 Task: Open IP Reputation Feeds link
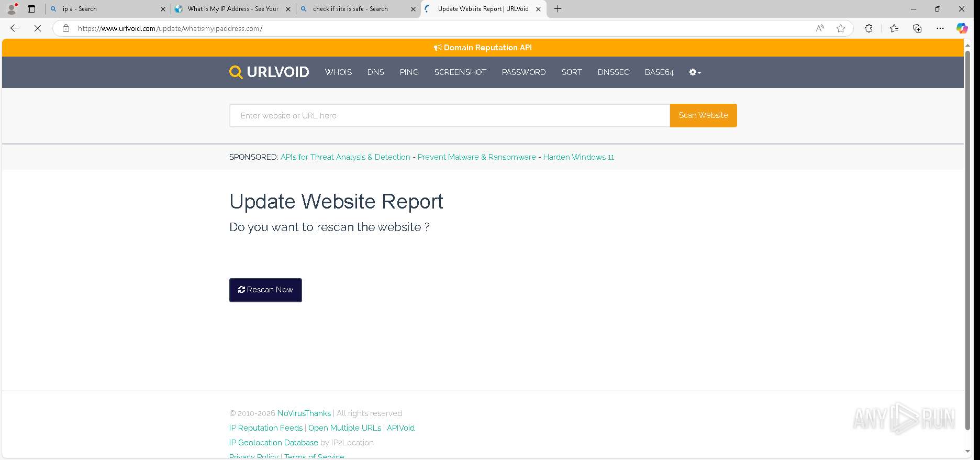coord(266,428)
